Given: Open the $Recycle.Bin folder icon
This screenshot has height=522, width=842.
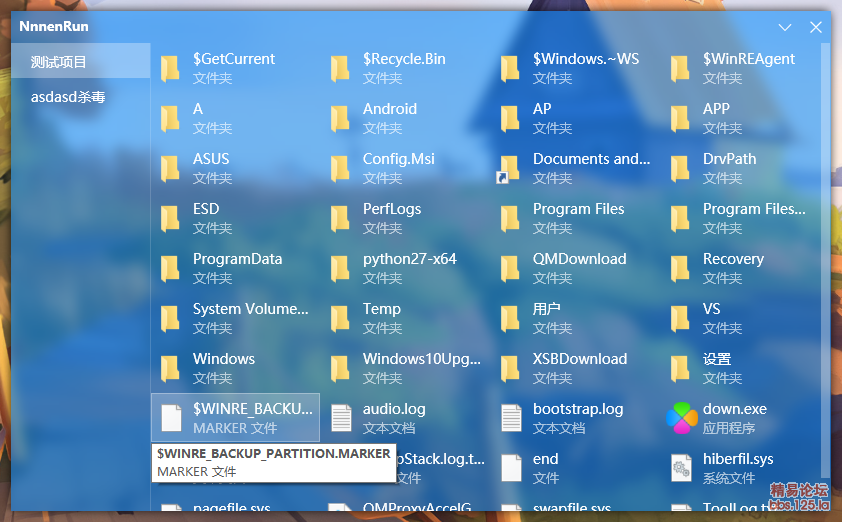Looking at the screenshot, I should point(340,69).
